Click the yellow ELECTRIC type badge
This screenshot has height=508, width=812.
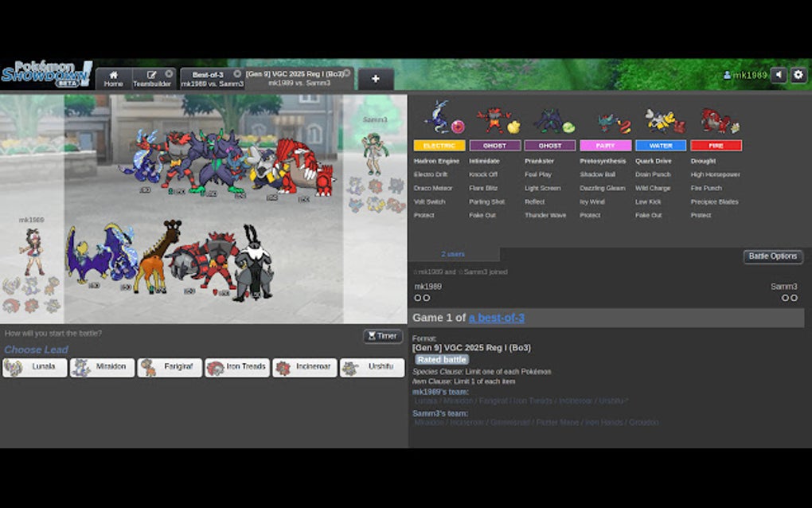[439, 146]
